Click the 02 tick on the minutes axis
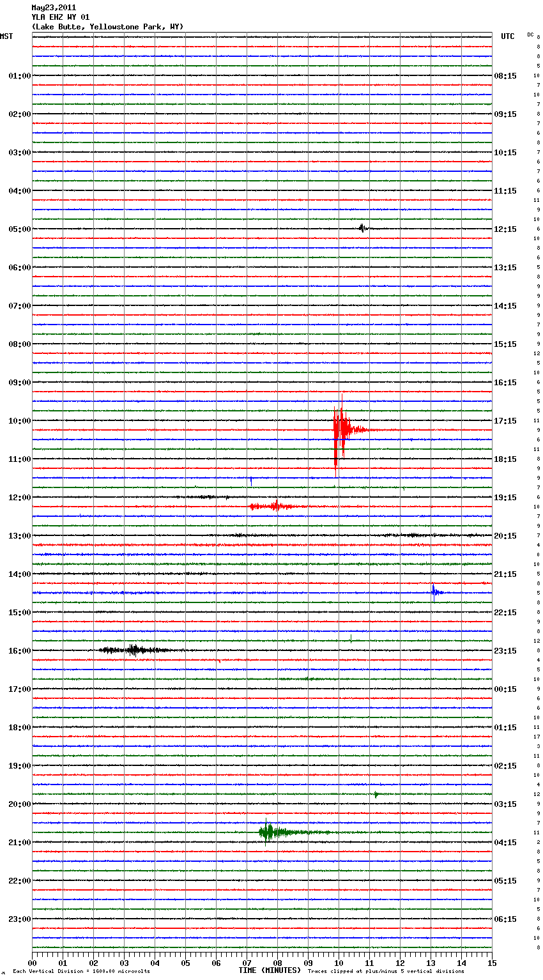This screenshot has width=543, height=980. tap(94, 963)
